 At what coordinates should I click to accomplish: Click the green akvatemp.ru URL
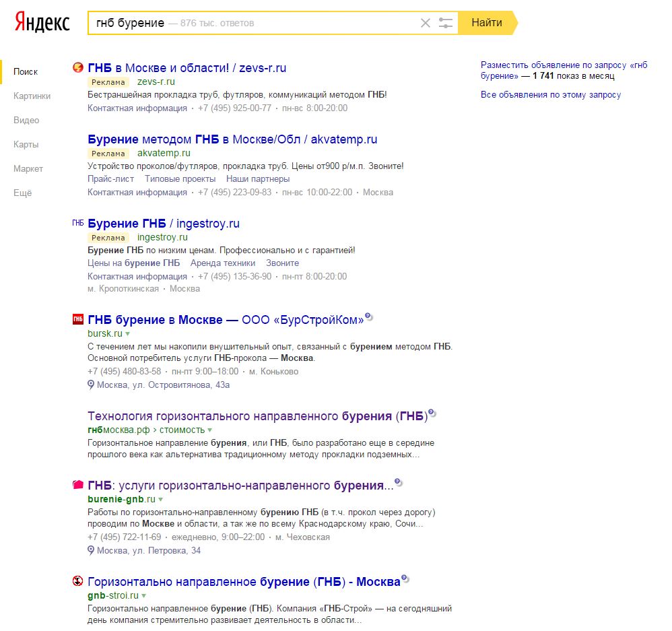click(164, 153)
